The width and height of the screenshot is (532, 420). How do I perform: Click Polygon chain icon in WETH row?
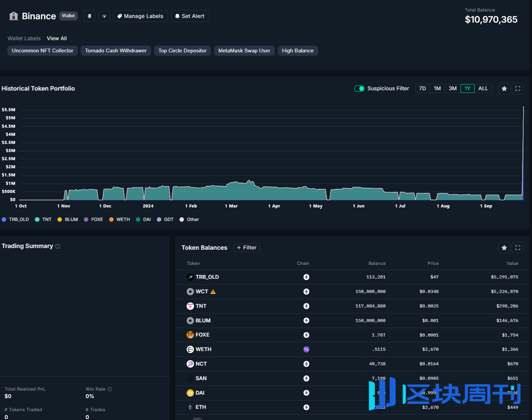(306, 349)
